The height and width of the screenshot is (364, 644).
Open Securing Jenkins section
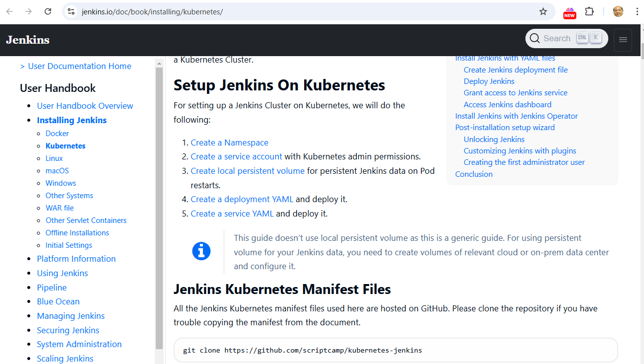68,330
